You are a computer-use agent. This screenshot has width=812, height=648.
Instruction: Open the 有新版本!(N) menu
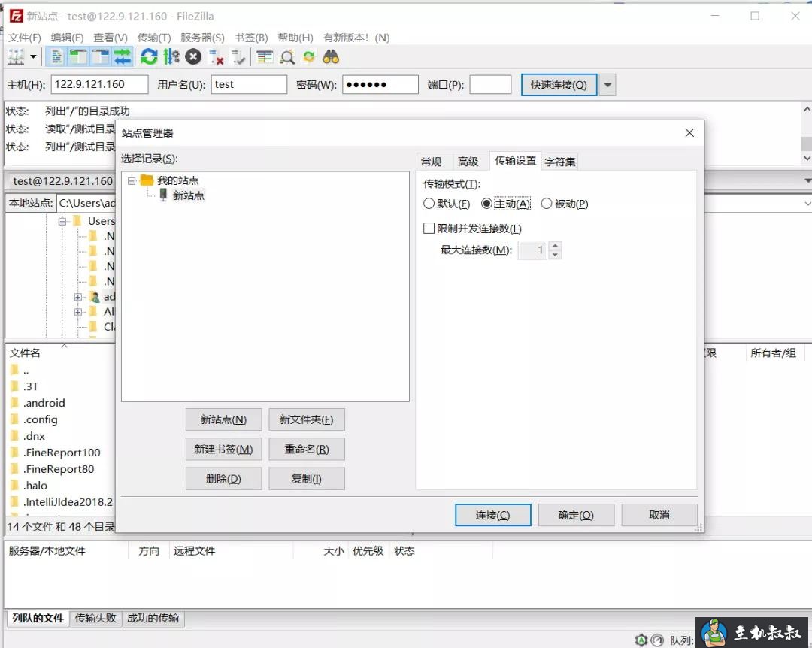[x=356, y=38]
